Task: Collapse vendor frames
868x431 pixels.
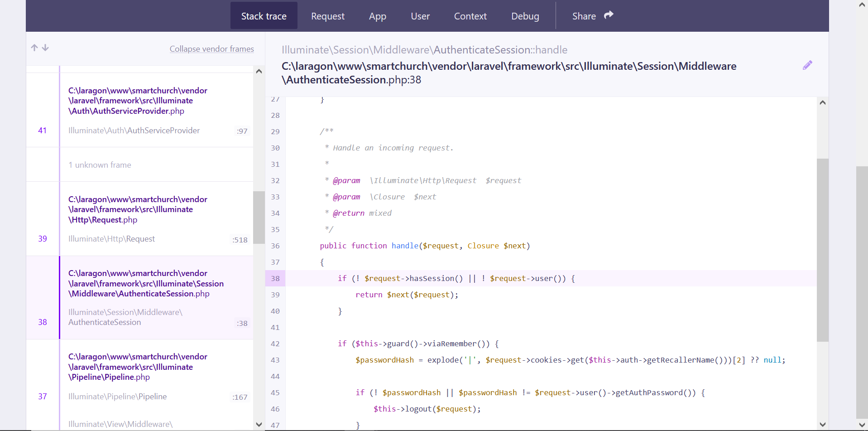Action: [212, 49]
